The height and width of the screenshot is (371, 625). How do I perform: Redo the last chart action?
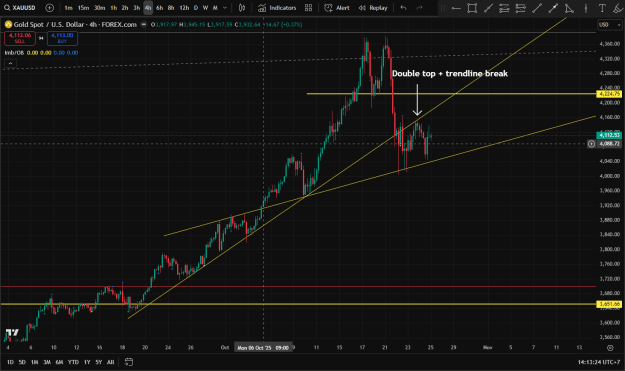point(419,8)
